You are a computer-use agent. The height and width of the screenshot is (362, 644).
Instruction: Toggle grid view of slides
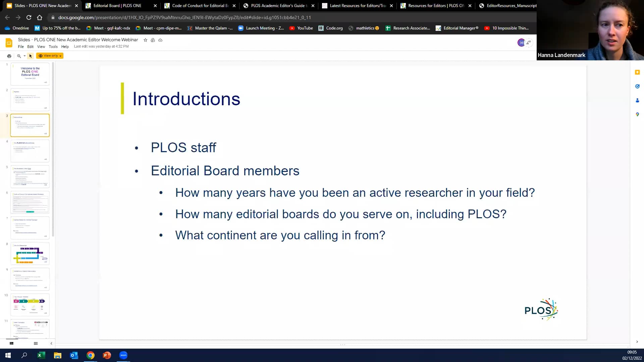(x=36, y=343)
